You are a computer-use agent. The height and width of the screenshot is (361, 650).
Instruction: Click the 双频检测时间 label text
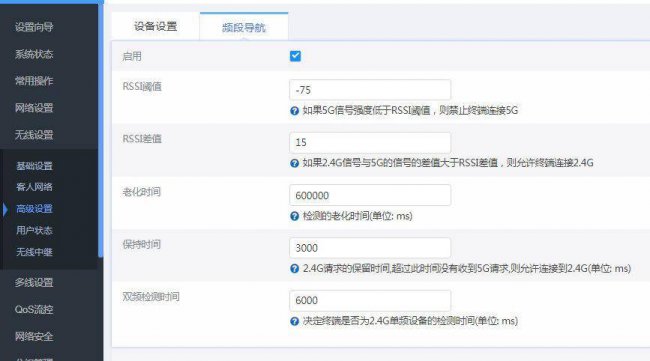tap(151, 297)
